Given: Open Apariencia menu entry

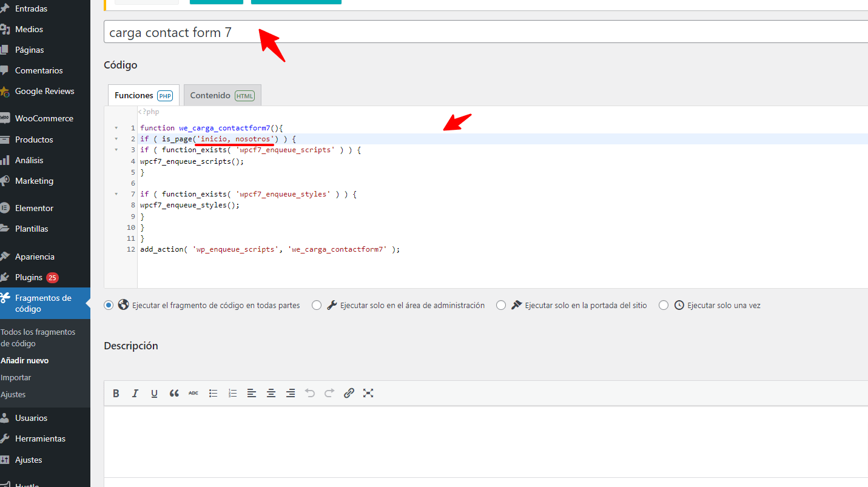Looking at the screenshot, I should click(x=45, y=257).
